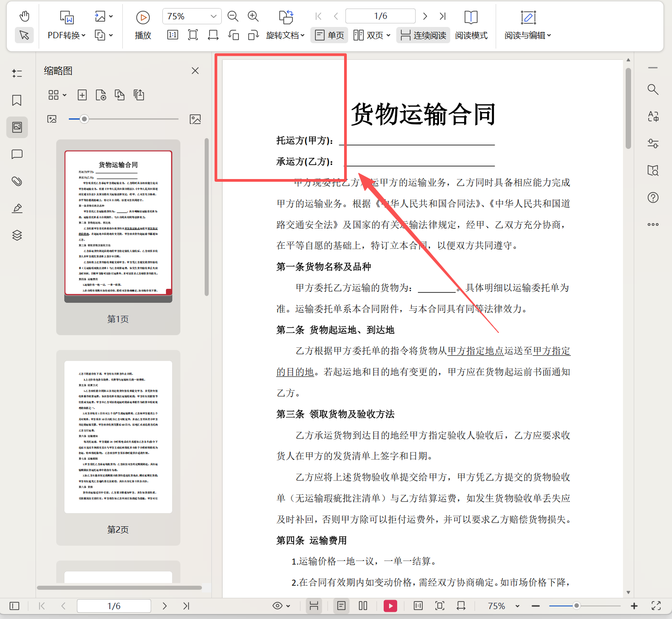The height and width of the screenshot is (619, 672).
Task: Toggle 连续阅读 continuous reading
Action: point(423,35)
